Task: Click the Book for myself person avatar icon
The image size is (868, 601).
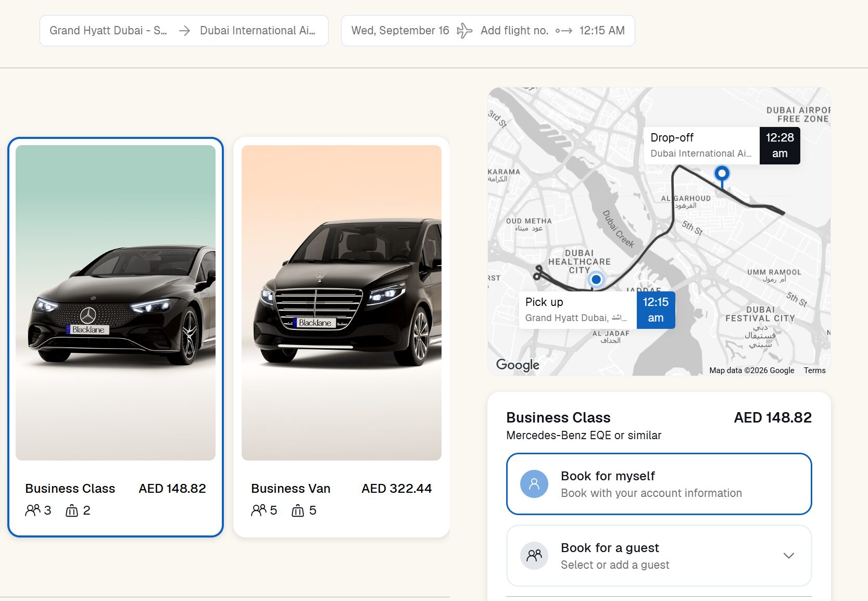Action: tap(534, 484)
